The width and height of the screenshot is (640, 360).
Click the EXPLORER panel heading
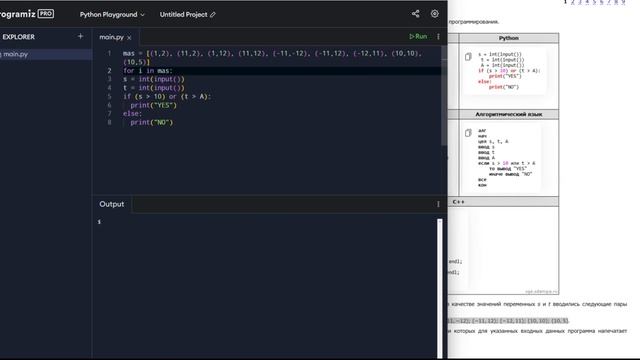point(18,37)
